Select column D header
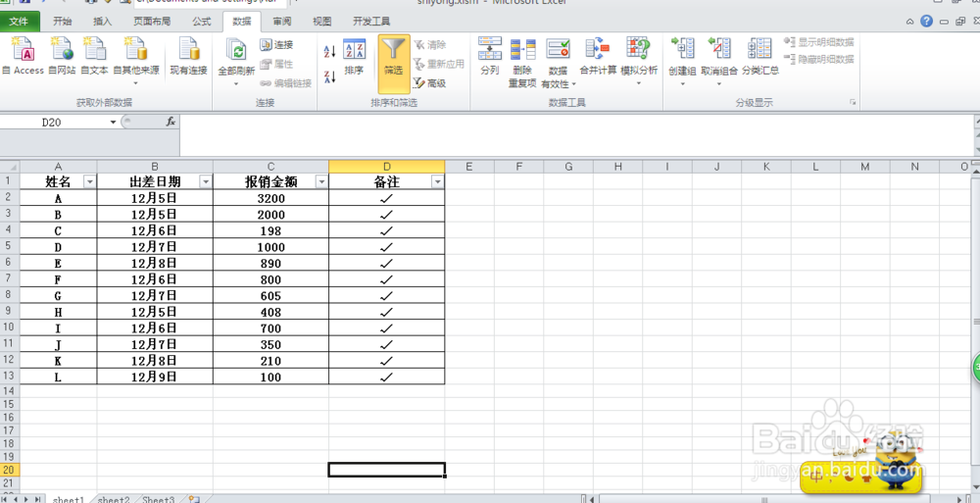This screenshot has width=980, height=503. coord(387,167)
